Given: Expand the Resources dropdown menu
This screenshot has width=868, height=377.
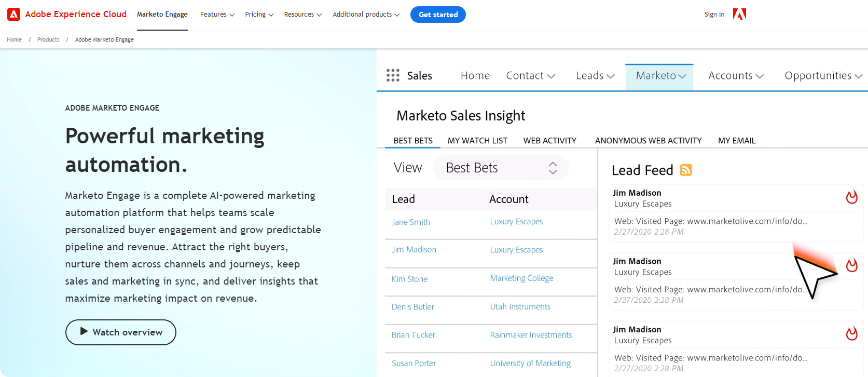Looking at the screenshot, I should 303,15.
